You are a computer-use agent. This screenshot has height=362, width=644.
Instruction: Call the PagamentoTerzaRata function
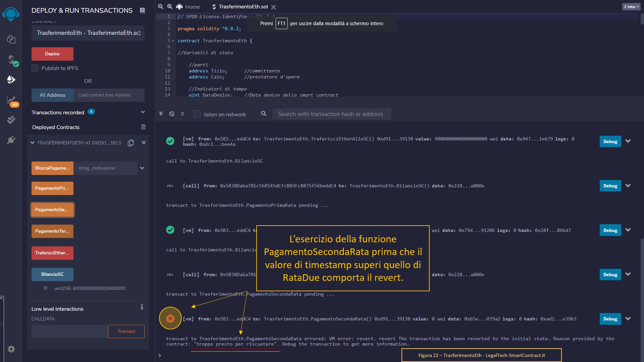coord(52,231)
